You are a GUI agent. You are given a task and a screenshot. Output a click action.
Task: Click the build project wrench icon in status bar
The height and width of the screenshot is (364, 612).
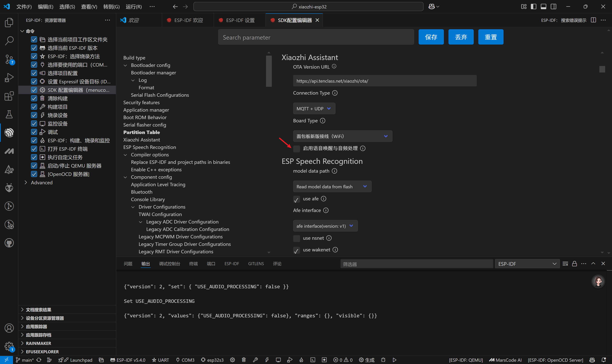pyautogui.click(x=256, y=360)
